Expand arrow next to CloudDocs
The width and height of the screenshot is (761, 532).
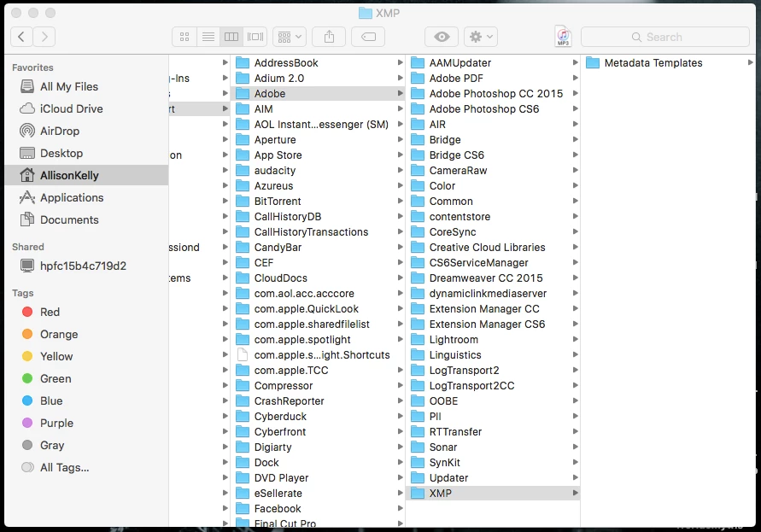pos(400,278)
